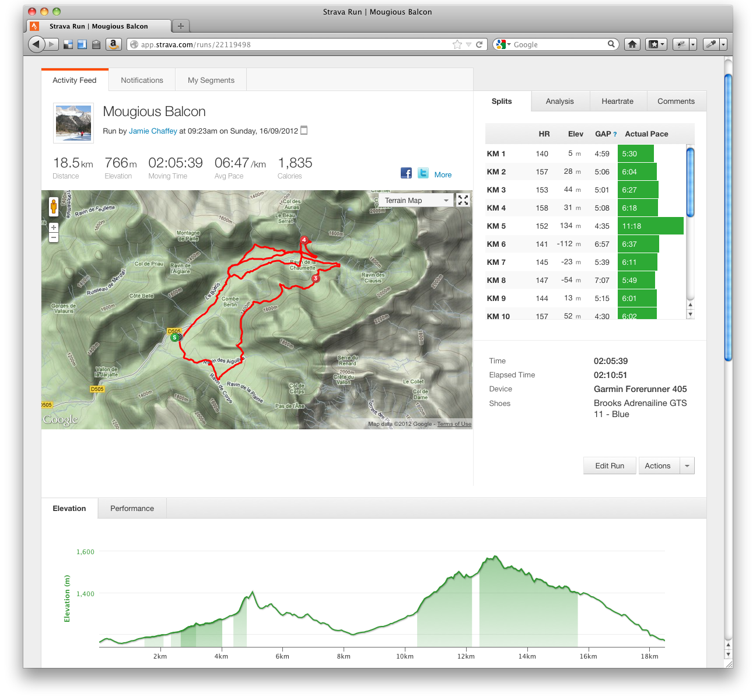The image size is (756, 700).
Task: Open the Terrain Map type dropdown
Action: (416, 200)
